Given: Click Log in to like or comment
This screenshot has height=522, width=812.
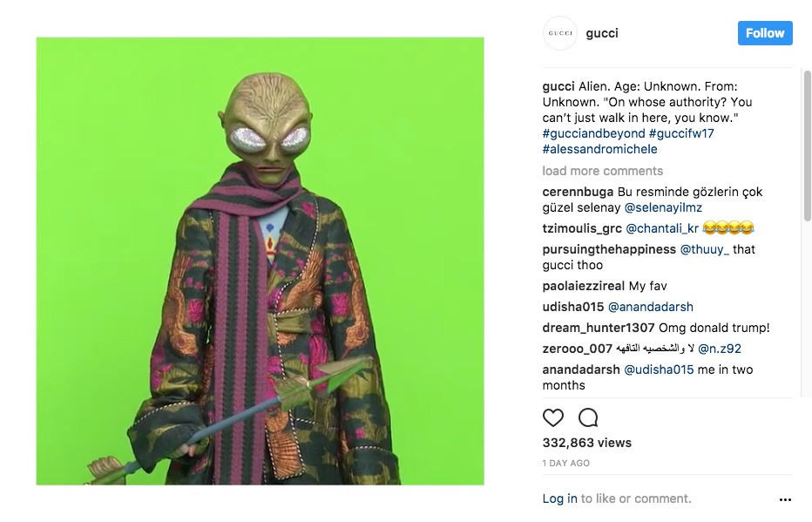Looking at the screenshot, I should point(559,498).
